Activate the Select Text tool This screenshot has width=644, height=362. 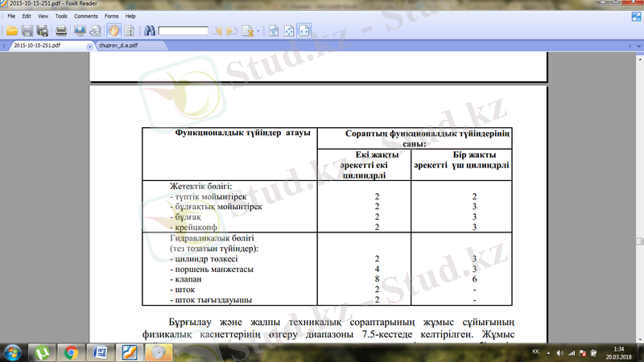129,31
